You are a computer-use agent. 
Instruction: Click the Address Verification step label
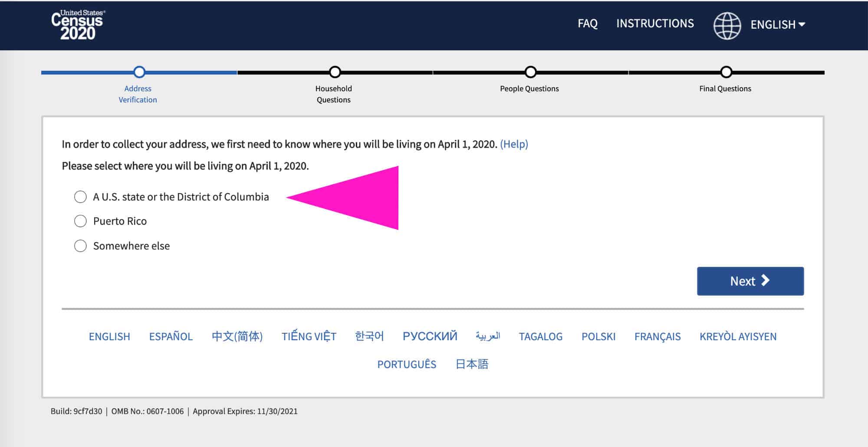(x=138, y=94)
